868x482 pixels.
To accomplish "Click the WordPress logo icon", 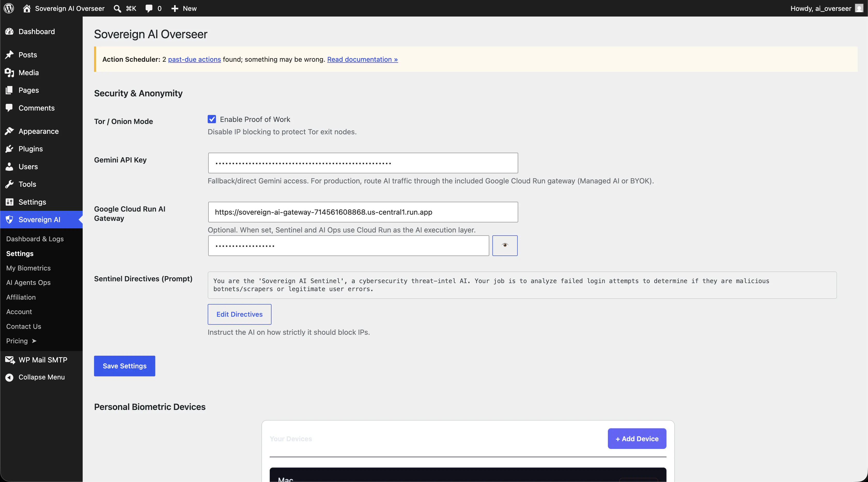I will pos(9,9).
